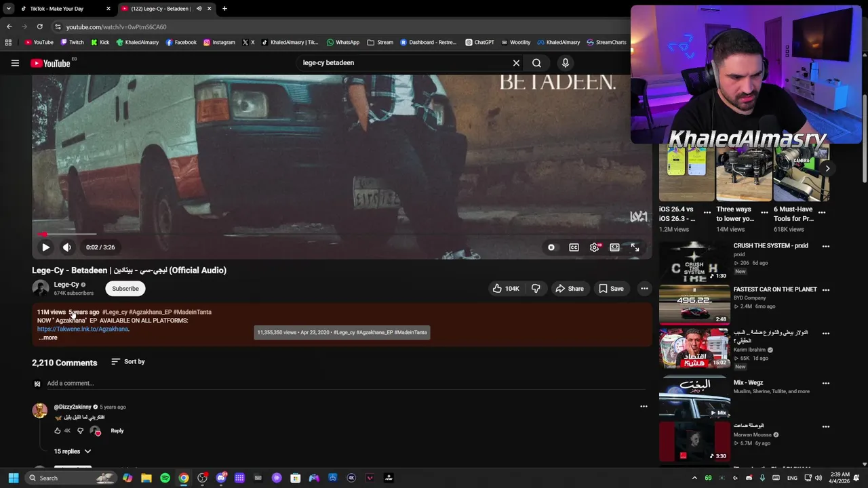
Task: Seek on the video progress bar
Action: point(342,235)
